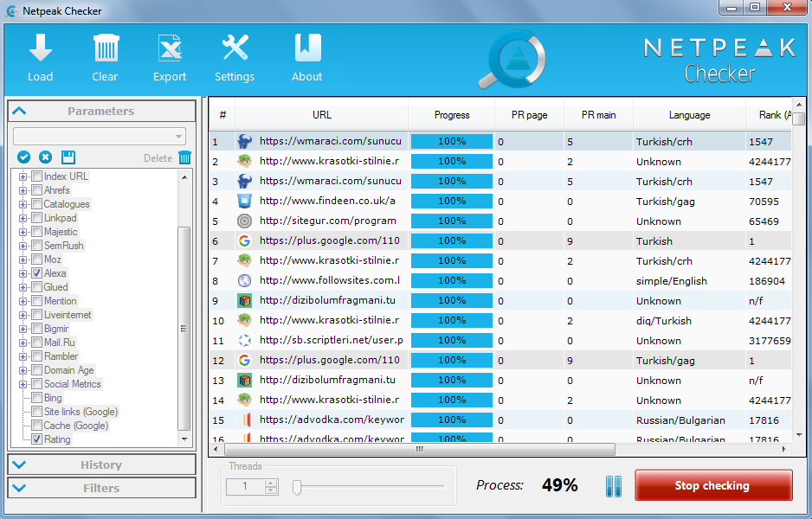Open Settings wrench icon

235,48
